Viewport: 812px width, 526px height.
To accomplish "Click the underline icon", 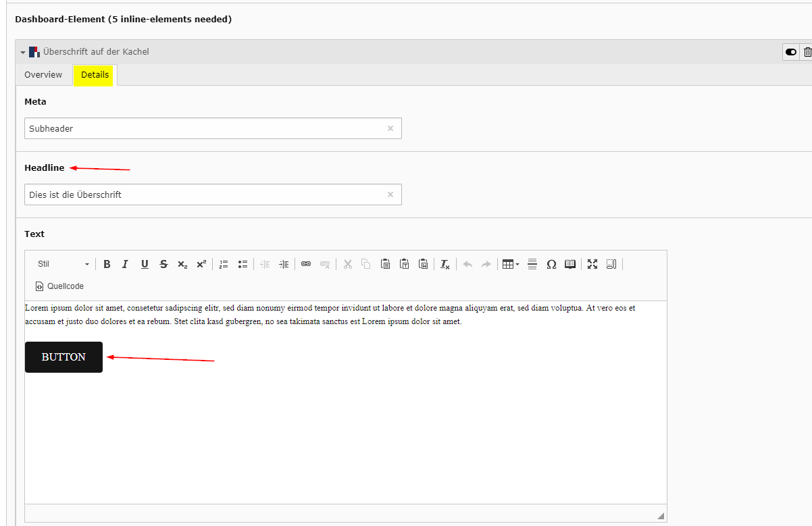I will click(145, 264).
